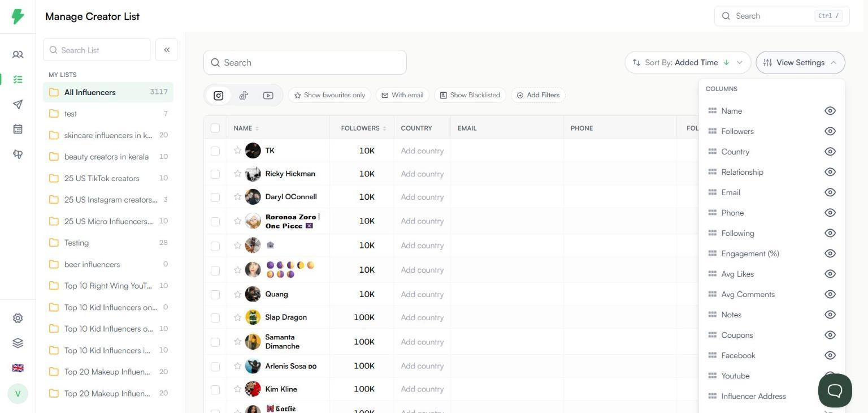This screenshot has width=868, height=413.
Task: Switch to the YouTube platform icon
Action: click(268, 96)
